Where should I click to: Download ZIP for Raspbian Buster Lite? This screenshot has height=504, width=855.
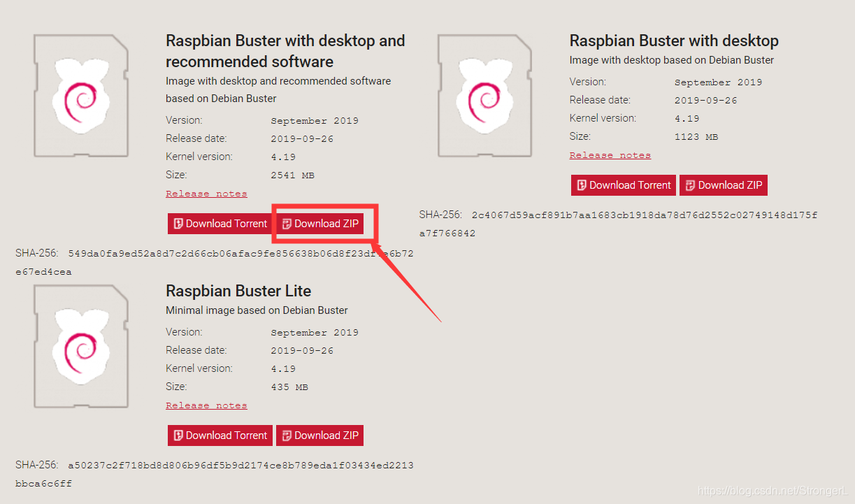(x=320, y=435)
